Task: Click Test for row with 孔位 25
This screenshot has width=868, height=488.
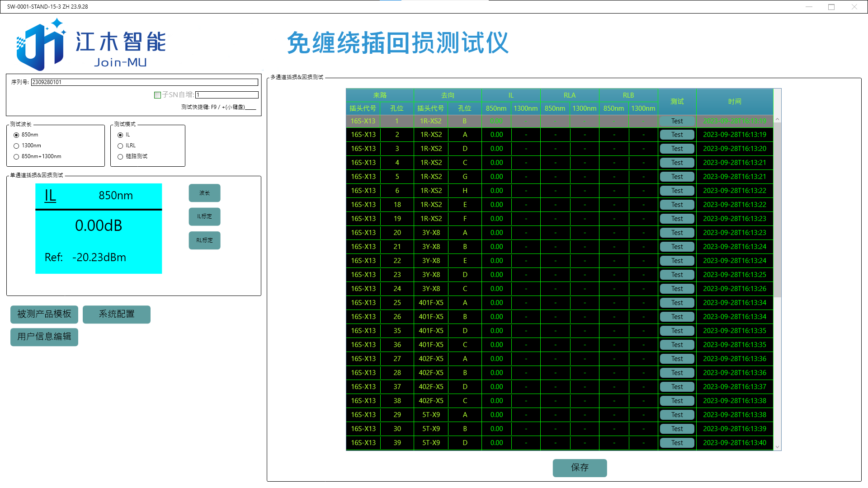Action: (x=677, y=303)
